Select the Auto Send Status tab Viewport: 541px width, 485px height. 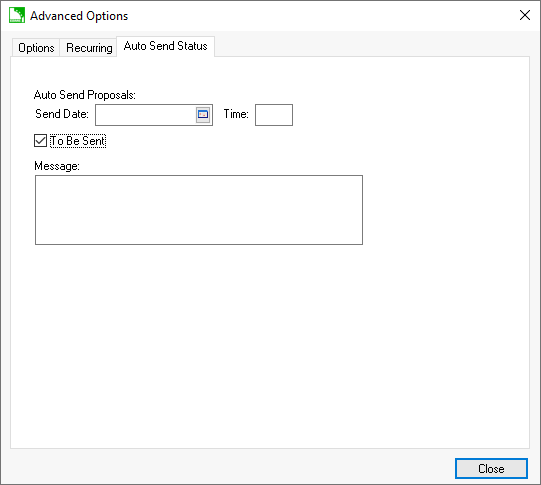(x=166, y=46)
